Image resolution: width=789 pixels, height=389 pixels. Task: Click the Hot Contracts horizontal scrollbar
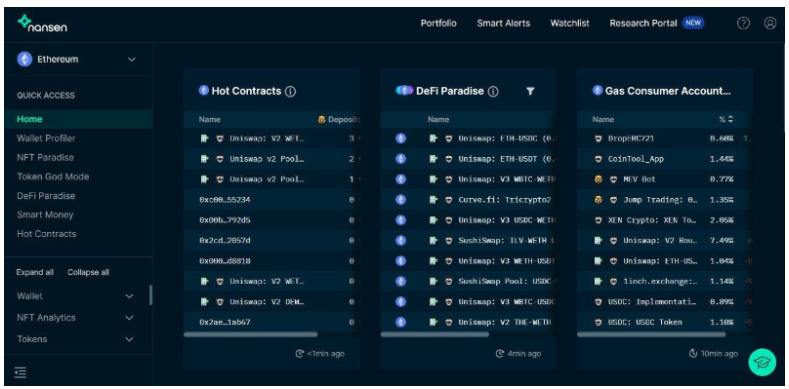(x=251, y=334)
